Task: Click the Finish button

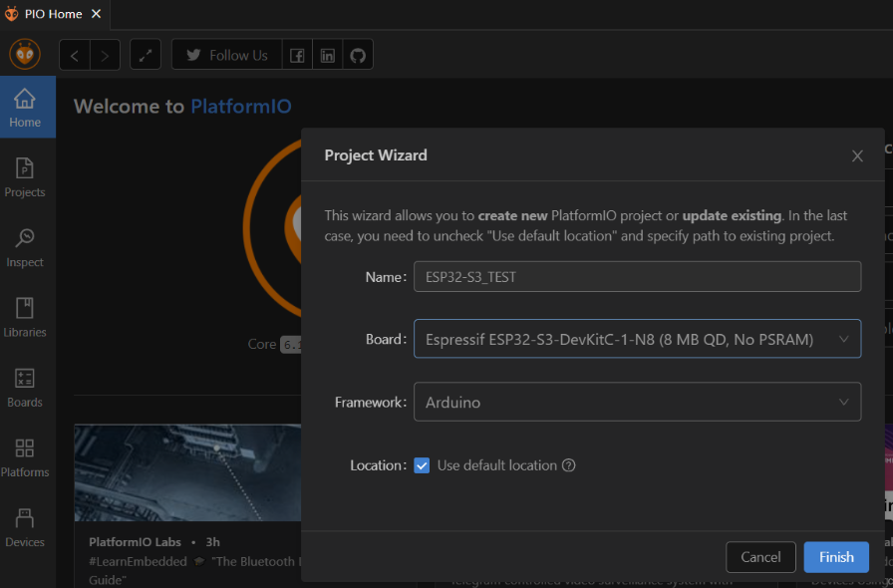Action: point(835,557)
